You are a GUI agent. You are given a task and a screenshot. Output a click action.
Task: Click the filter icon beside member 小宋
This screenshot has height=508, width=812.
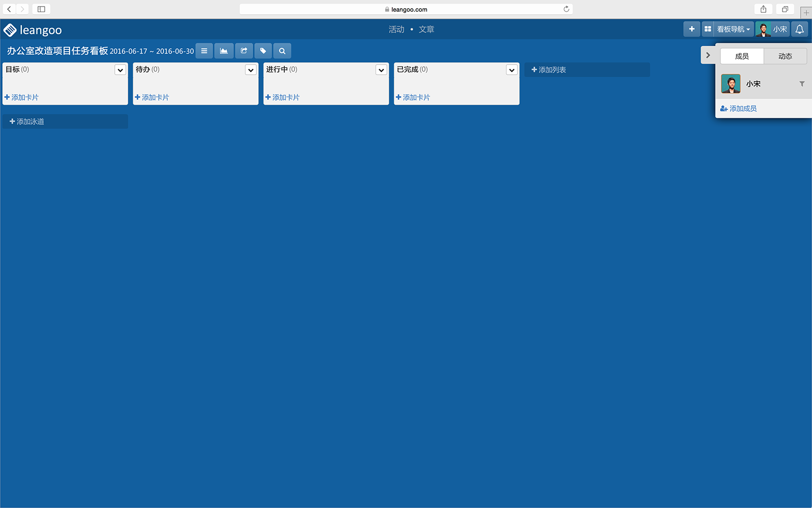click(x=802, y=84)
